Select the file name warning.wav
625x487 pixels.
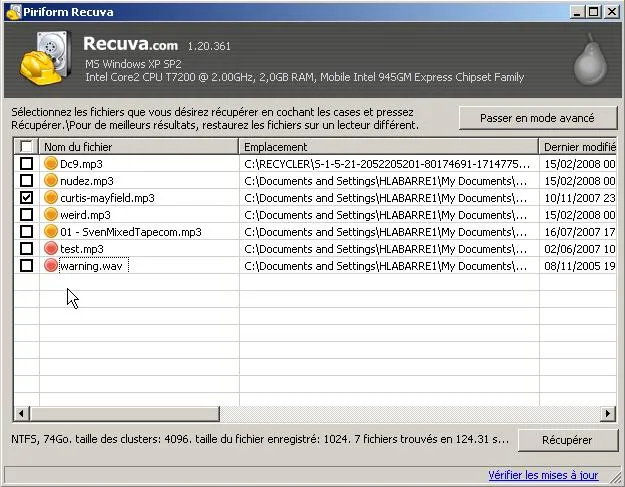pyautogui.click(x=91, y=266)
